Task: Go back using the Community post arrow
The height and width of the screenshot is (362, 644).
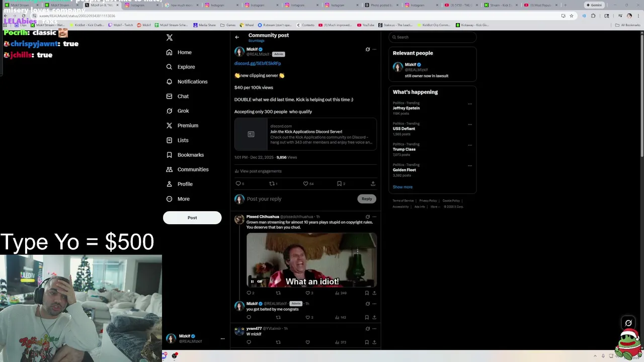Action: 237,37
